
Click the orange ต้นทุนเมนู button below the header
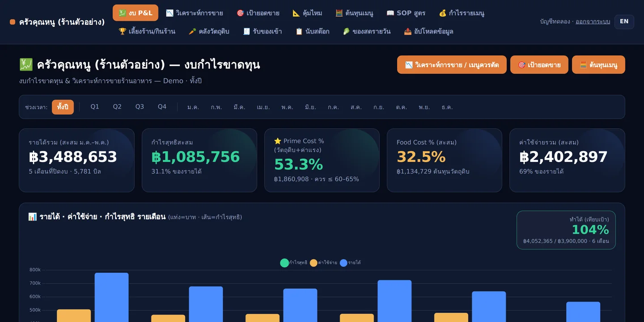[x=598, y=65]
